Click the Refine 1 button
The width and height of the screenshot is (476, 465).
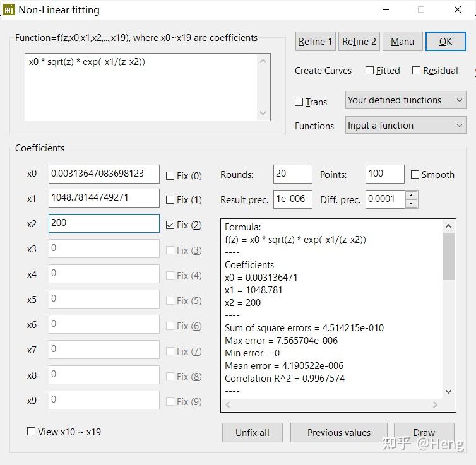point(315,42)
